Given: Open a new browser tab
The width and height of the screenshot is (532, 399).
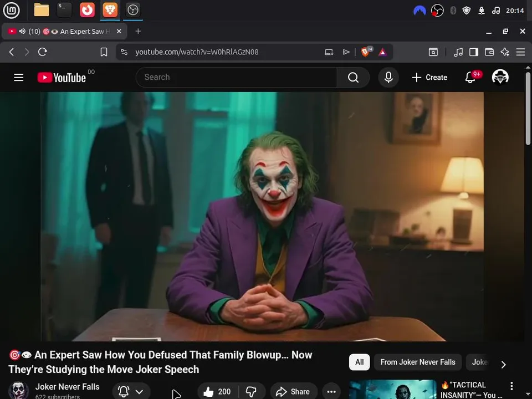Looking at the screenshot, I should coord(138,31).
